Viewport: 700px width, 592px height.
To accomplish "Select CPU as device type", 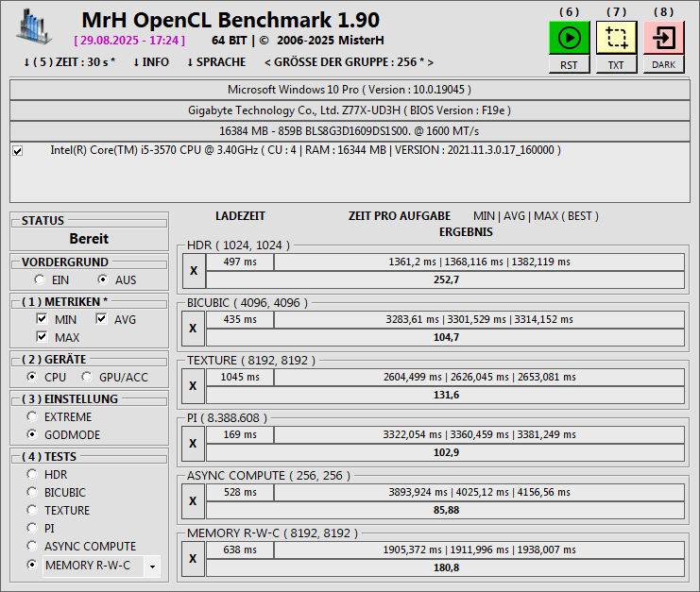I will (x=32, y=377).
